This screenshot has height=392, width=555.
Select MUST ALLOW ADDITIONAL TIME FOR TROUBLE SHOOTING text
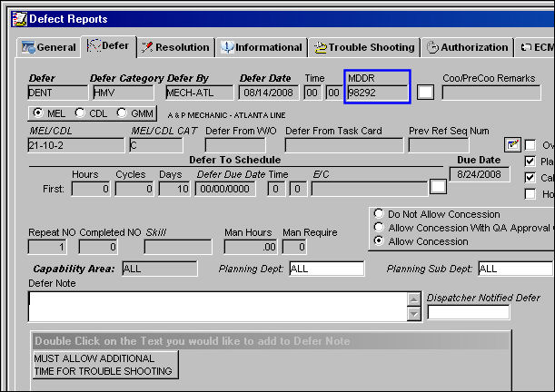105,365
